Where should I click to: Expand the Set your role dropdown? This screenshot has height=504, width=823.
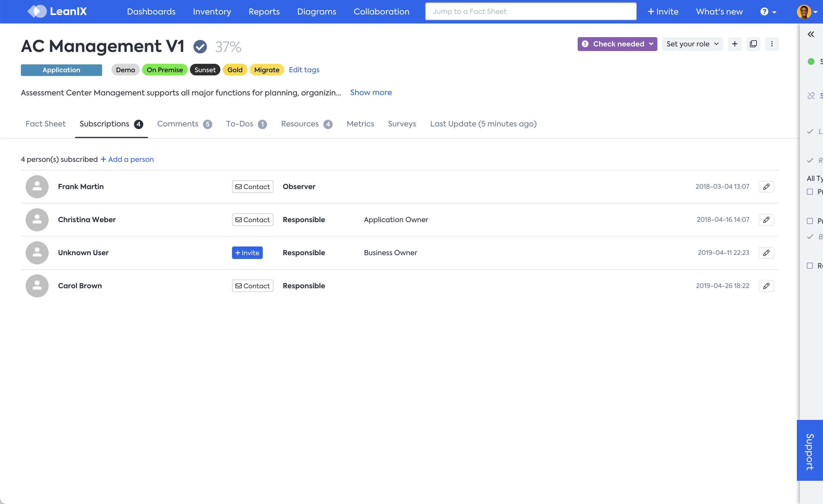coord(692,44)
